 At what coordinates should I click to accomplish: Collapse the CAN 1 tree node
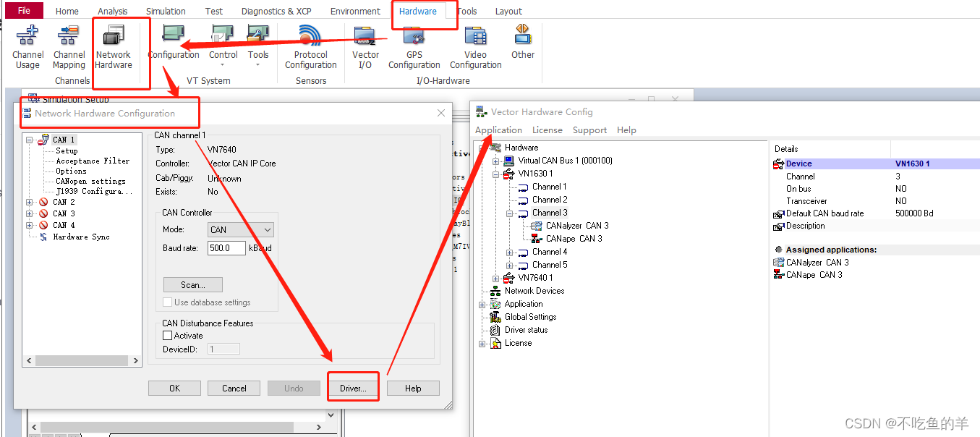(30, 140)
